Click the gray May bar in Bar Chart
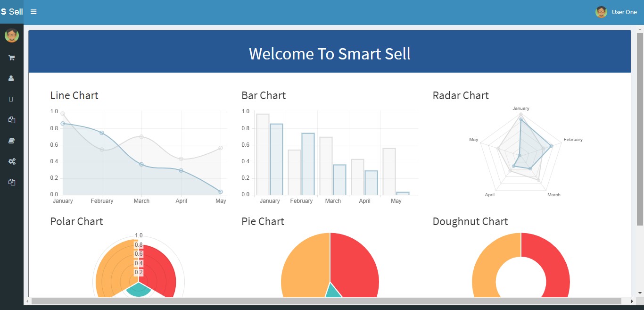 click(x=389, y=171)
